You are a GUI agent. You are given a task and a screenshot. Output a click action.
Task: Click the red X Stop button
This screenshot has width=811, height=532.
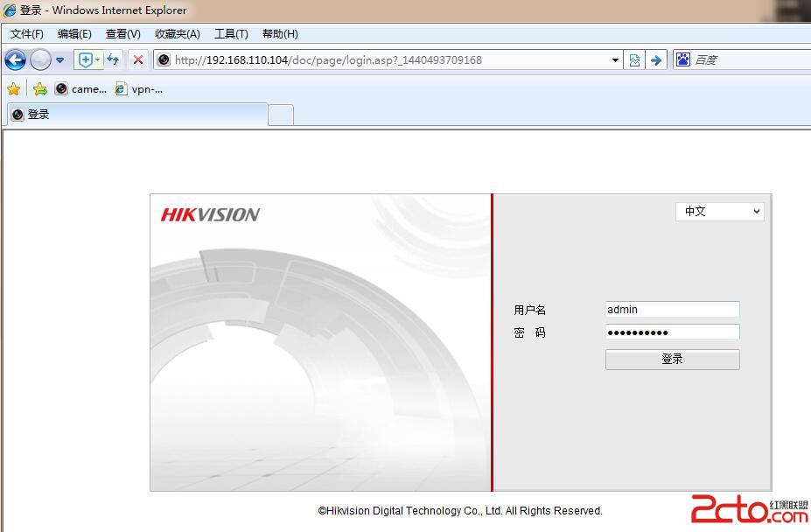tap(137, 60)
